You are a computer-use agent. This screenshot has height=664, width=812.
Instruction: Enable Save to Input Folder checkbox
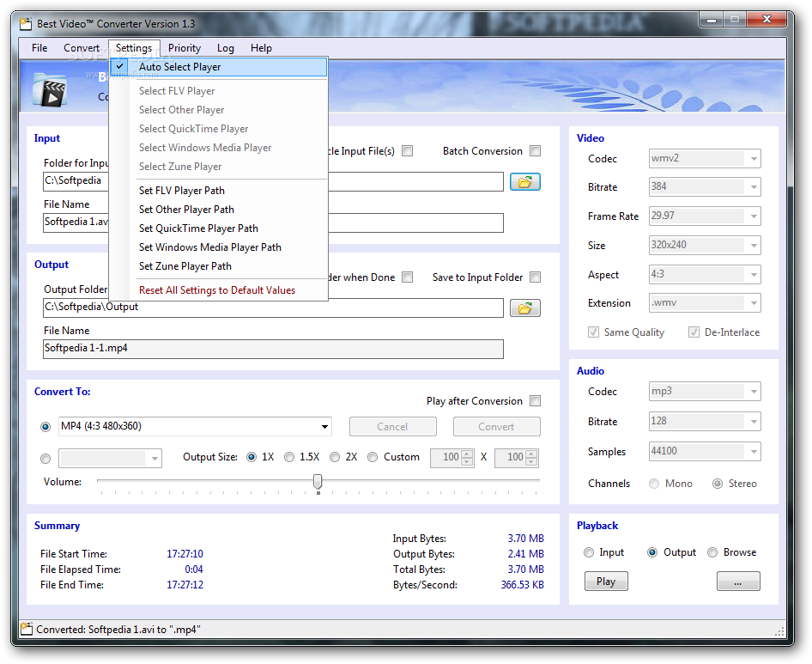[x=535, y=277]
